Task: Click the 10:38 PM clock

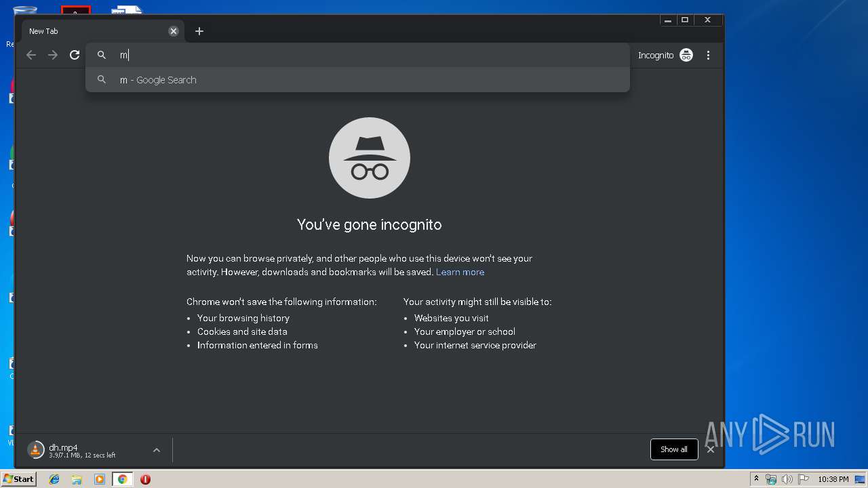Action: click(x=833, y=479)
